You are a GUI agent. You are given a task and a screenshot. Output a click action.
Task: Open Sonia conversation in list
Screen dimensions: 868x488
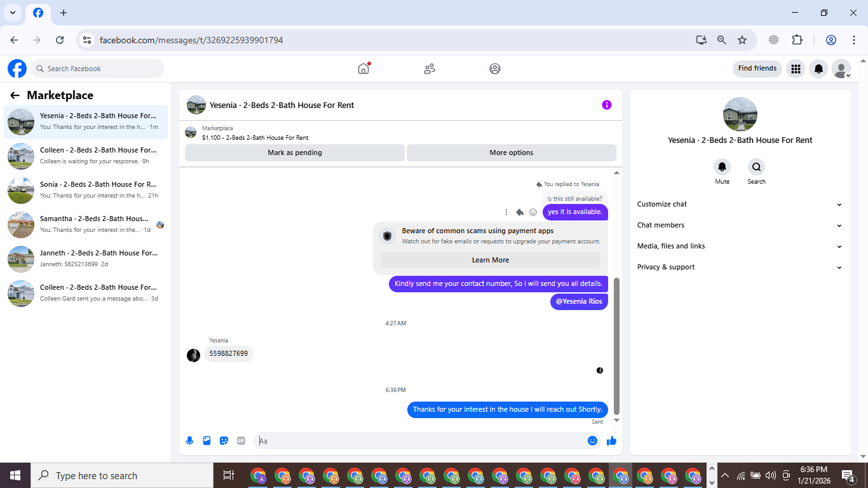coord(86,190)
